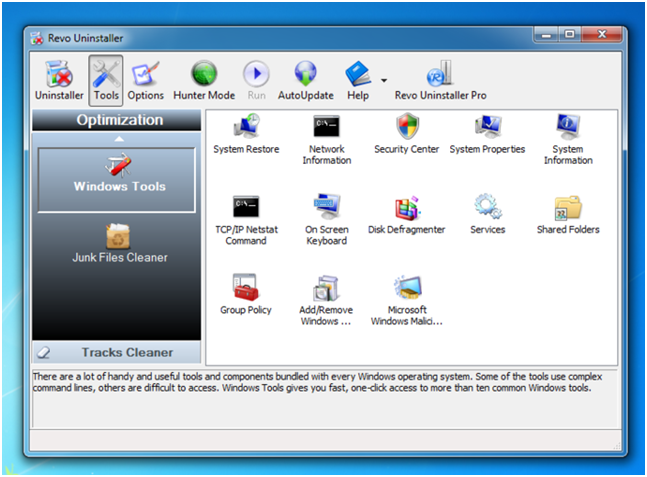Select the Tools toolbar button
The width and height of the screenshot is (647, 477).
pos(106,81)
